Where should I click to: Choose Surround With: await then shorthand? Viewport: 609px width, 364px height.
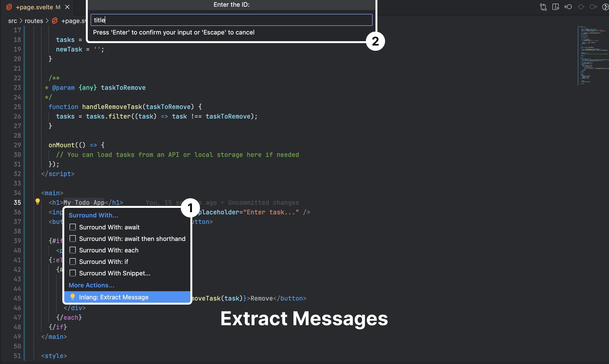point(127,239)
